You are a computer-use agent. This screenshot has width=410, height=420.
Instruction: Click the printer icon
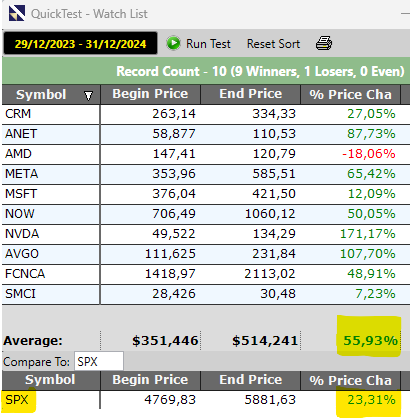(x=324, y=43)
